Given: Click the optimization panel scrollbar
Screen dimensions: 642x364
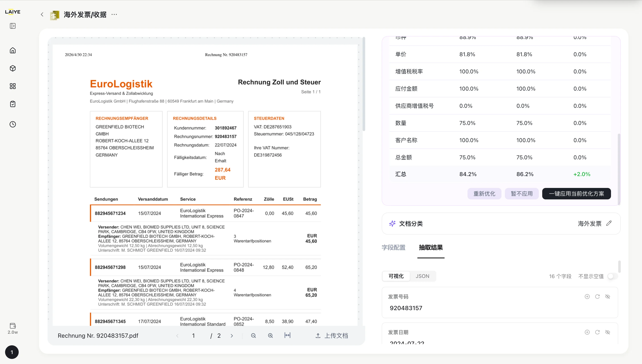Looking at the screenshot, I should pos(619,169).
